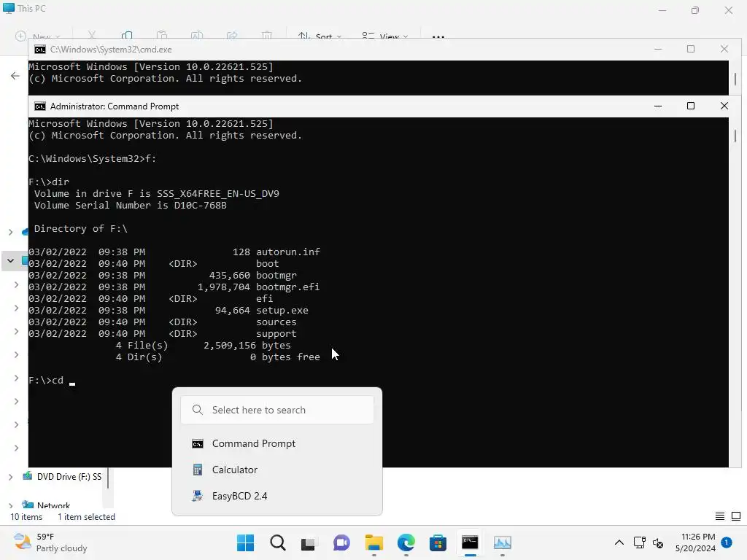Click 'bootmgr.efi' in the dir listing
The height and width of the screenshot is (560, 747).
[x=287, y=287]
